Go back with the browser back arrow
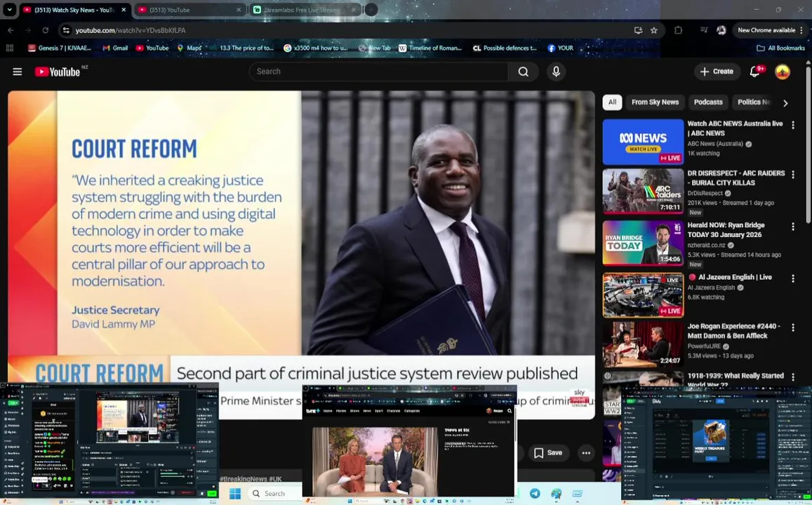The image size is (812, 505). pyautogui.click(x=11, y=30)
